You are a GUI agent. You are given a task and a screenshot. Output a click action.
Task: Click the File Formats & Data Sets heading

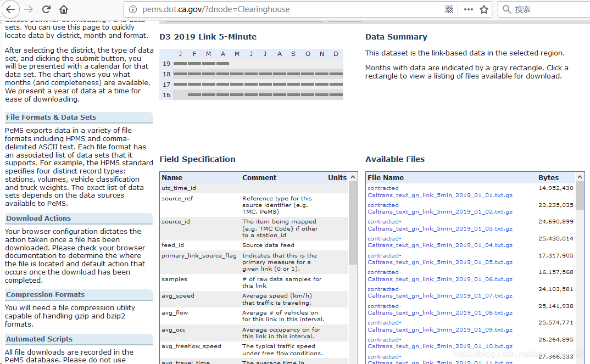pyautogui.click(x=51, y=117)
